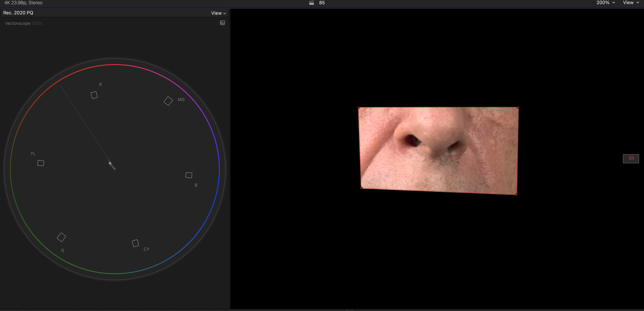Click the R target box on vectorscope

[x=94, y=95]
